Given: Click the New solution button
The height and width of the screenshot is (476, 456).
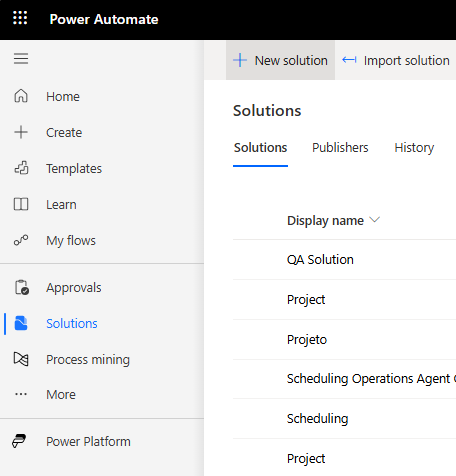Looking at the screenshot, I should tap(280, 60).
